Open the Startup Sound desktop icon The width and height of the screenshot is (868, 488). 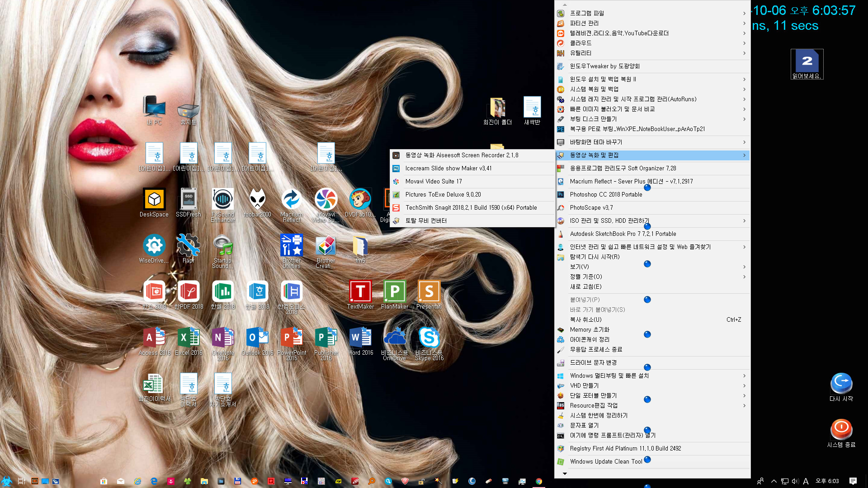[223, 251]
